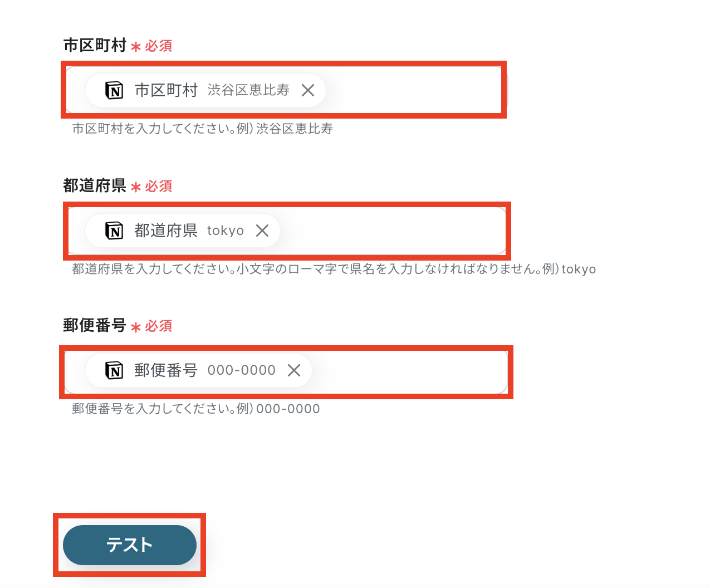Viewport: 710px width, 588px height.
Task: Click the 必須 marker beside 市区町村
Action: 159,46
